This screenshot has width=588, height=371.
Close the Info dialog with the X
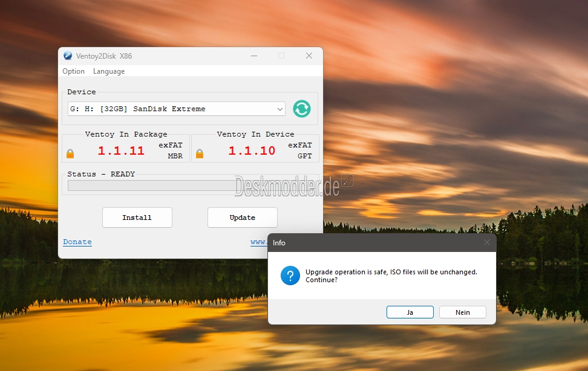[x=487, y=242]
